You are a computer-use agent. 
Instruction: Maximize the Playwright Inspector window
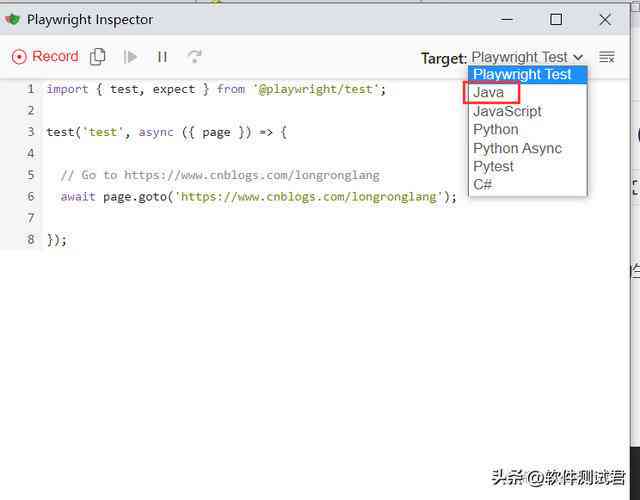click(x=556, y=19)
